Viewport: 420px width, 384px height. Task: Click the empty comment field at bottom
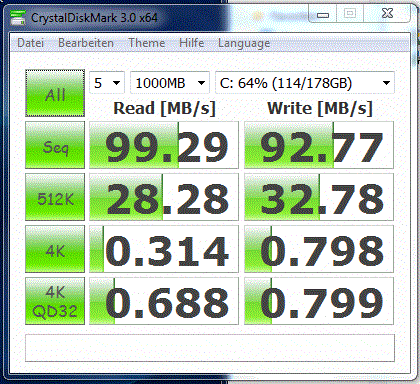[x=210, y=348]
